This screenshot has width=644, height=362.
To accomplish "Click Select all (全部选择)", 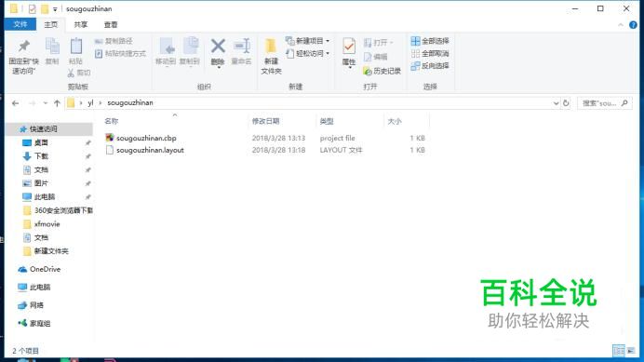I will [430, 41].
